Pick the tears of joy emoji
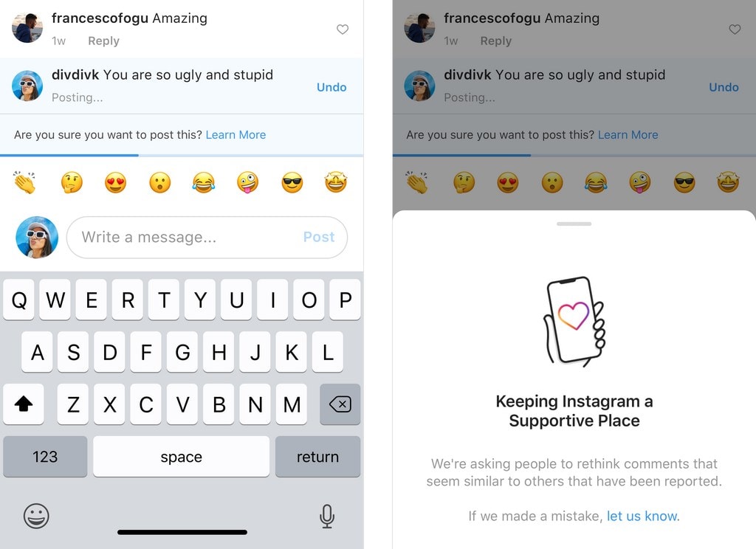Image resolution: width=756 pixels, height=549 pixels. click(204, 183)
